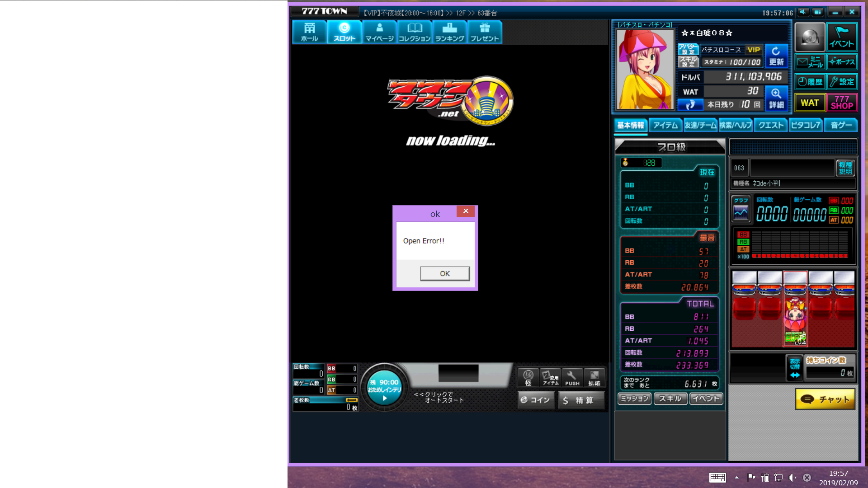This screenshot has height=488, width=868.
Task: Click the コイン coin button
Action: pos(536,400)
